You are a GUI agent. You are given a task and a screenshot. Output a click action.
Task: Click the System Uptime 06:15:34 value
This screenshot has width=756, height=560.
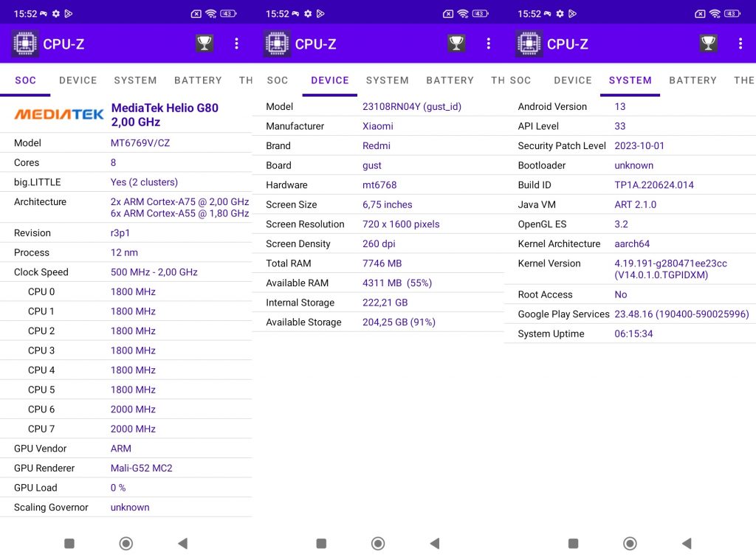point(633,334)
